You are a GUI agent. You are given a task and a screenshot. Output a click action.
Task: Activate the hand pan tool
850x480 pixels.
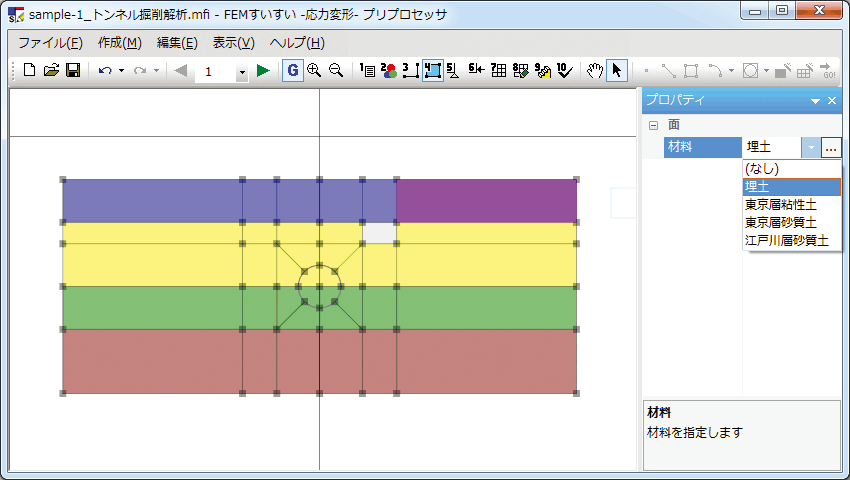(595, 71)
